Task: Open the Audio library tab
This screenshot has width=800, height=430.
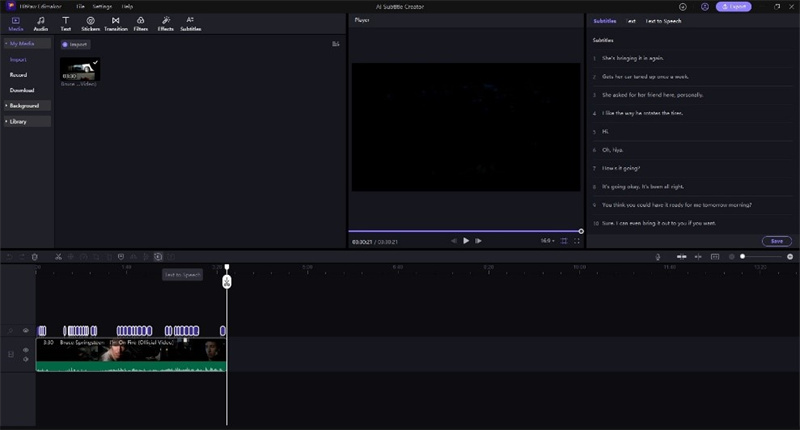Action: pos(41,23)
